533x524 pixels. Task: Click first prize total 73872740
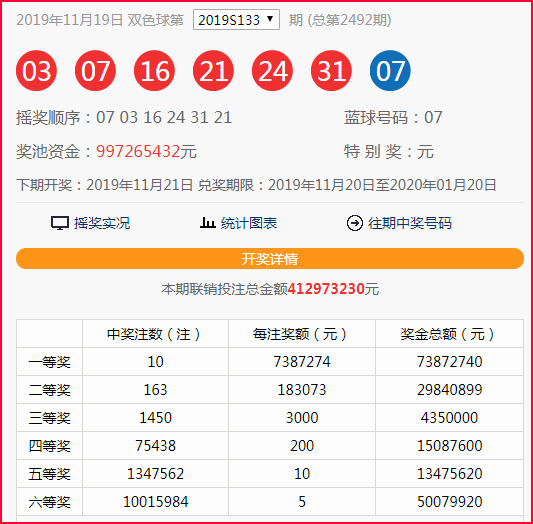coord(449,362)
